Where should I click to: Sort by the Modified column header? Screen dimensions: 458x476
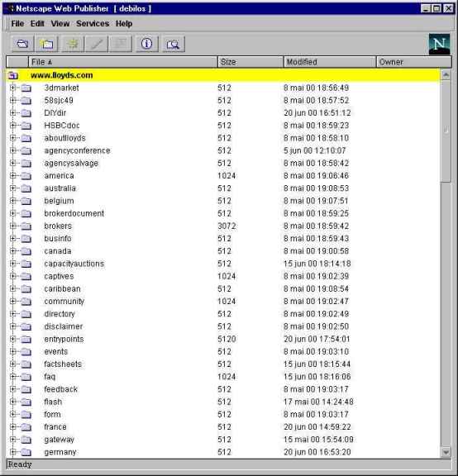point(330,62)
